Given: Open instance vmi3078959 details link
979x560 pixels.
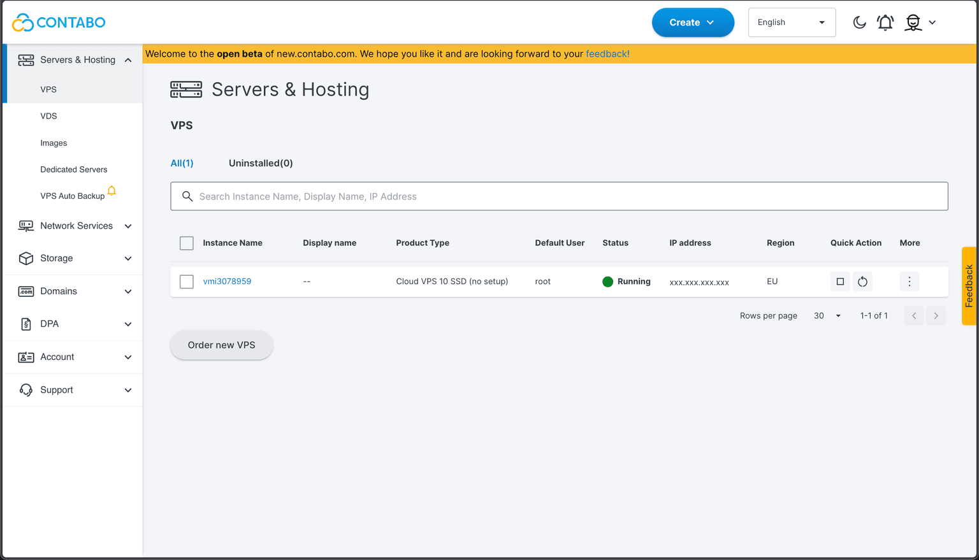Looking at the screenshot, I should (227, 281).
